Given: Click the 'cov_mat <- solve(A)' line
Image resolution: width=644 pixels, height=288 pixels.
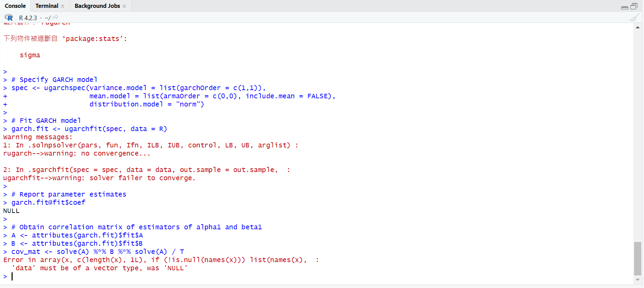Looking at the screenshot, I should tap(98, 251).
